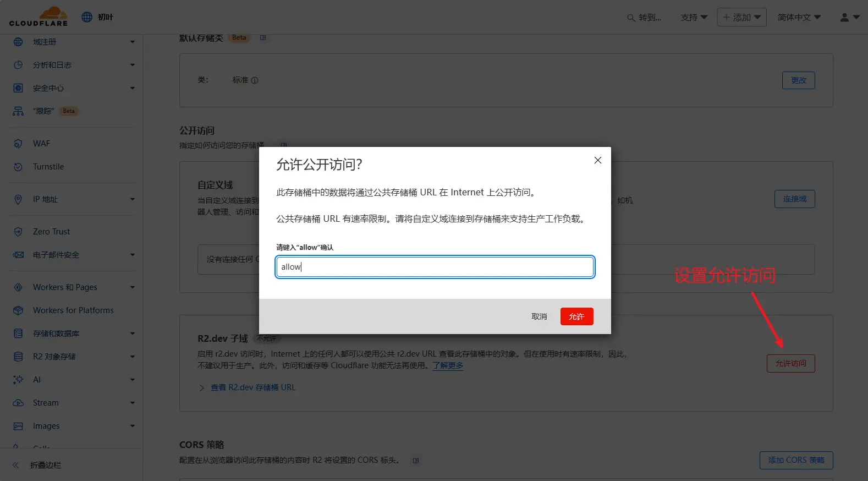The width and height of the screenshot is (868, 481).
Task: Open the 了解更多 link
Action: (x=448, y=365)
